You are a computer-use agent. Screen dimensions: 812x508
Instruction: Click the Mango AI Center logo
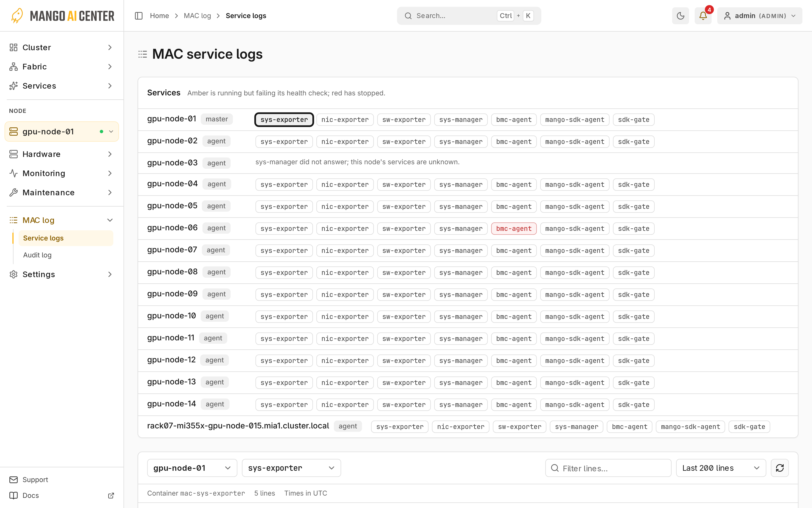click(x=62, y=16)
